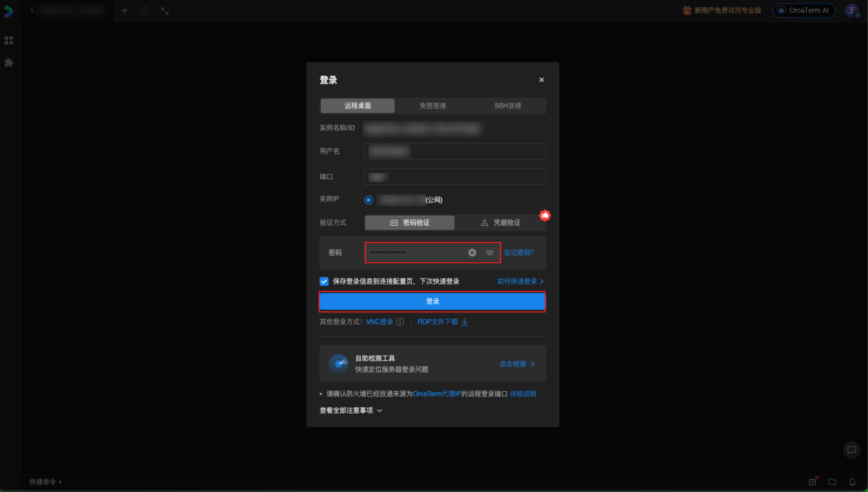
Task: Switch to SSH连接 tab
Action: pos(508,106)
